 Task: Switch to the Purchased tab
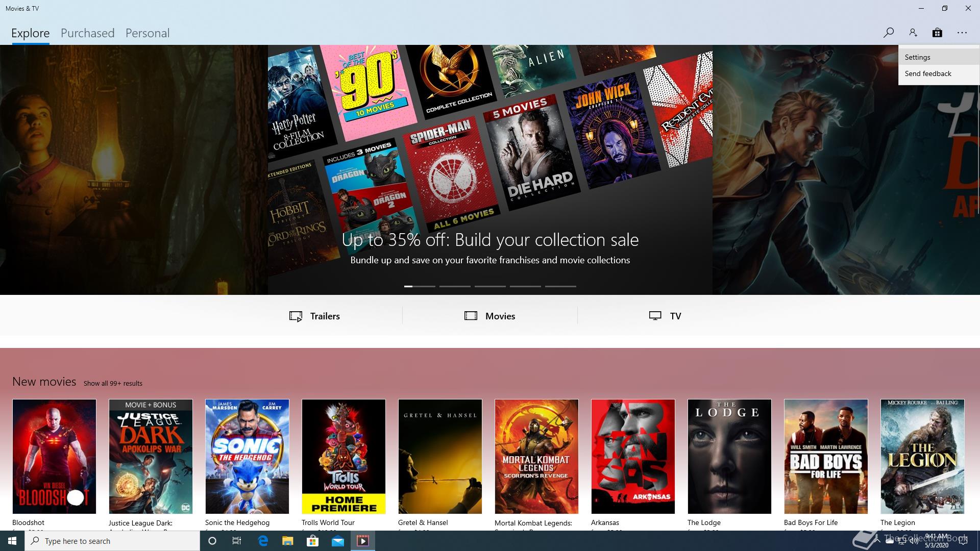pyautogui.click(x=87, y=33)
